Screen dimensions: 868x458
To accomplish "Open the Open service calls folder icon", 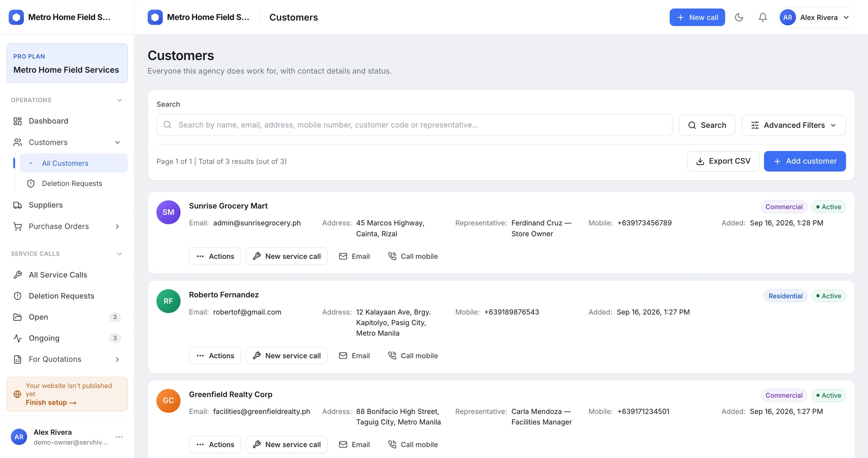I will (x=18, y=317).
